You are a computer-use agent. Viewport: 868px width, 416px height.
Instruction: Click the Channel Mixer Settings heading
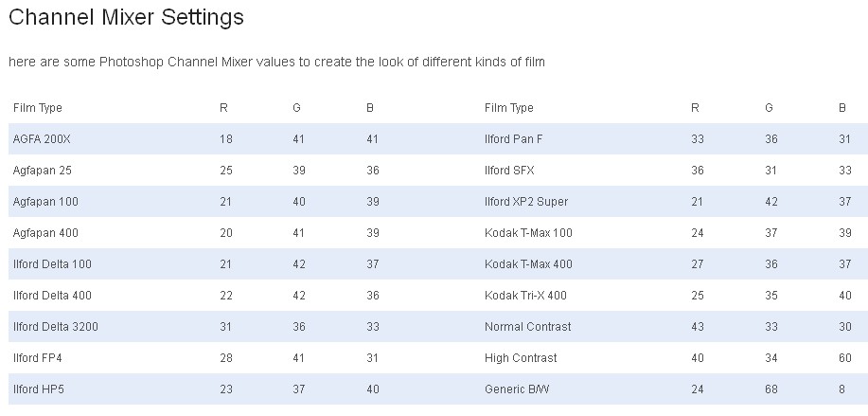126,17
